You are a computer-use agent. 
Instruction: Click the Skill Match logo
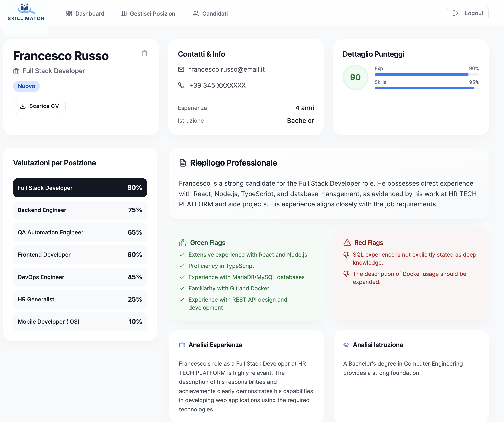pos(26,12)
